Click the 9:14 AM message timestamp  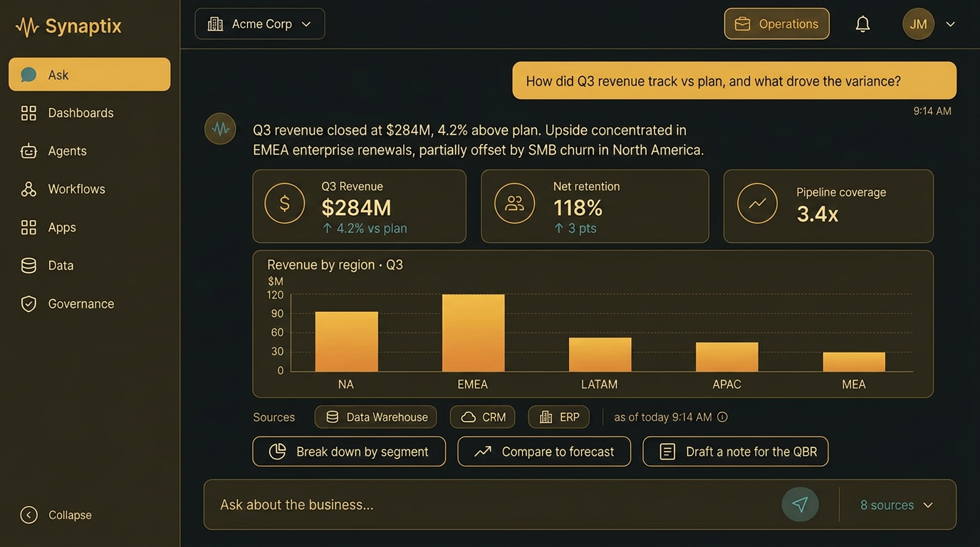(932, 110)
